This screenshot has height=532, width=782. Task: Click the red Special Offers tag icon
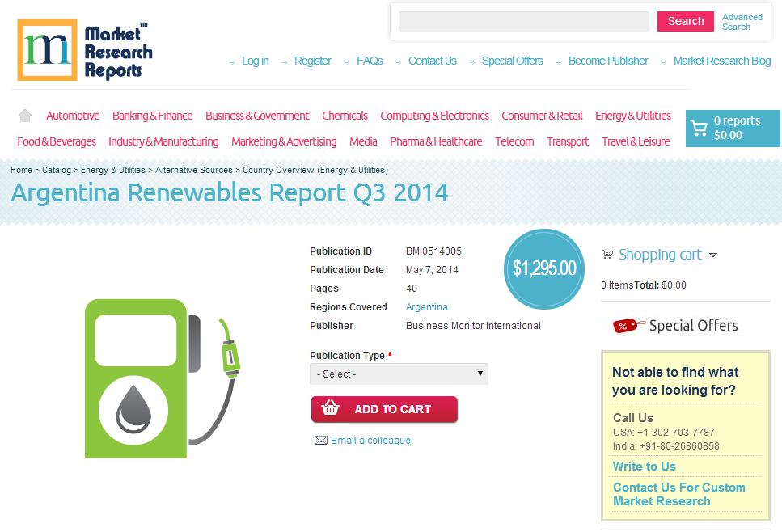click(x=628, y=326)
